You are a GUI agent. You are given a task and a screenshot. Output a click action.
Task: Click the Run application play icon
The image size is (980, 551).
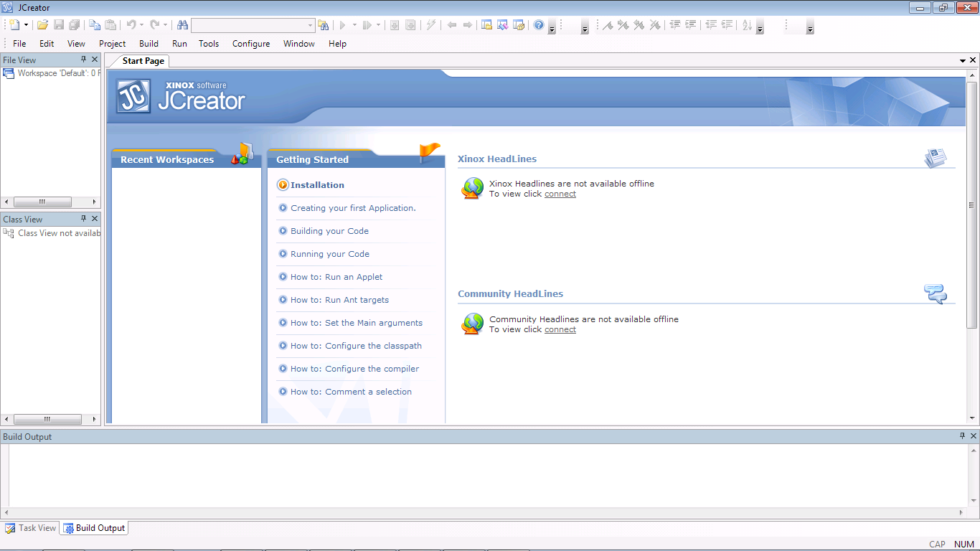pyautogui.click(x=343, y=25)
